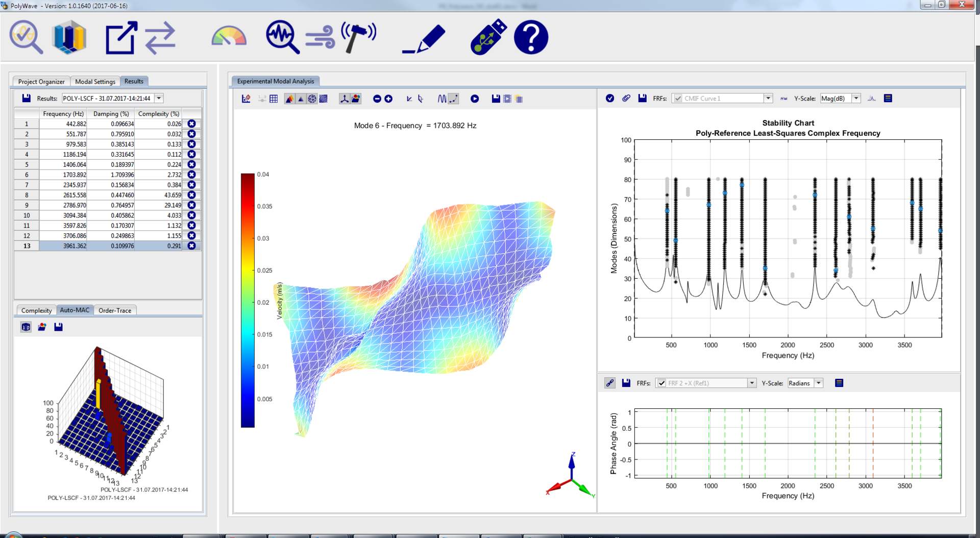980x538 pixels.
Task: Open the gauge dashboard icon
Action: 229,37
